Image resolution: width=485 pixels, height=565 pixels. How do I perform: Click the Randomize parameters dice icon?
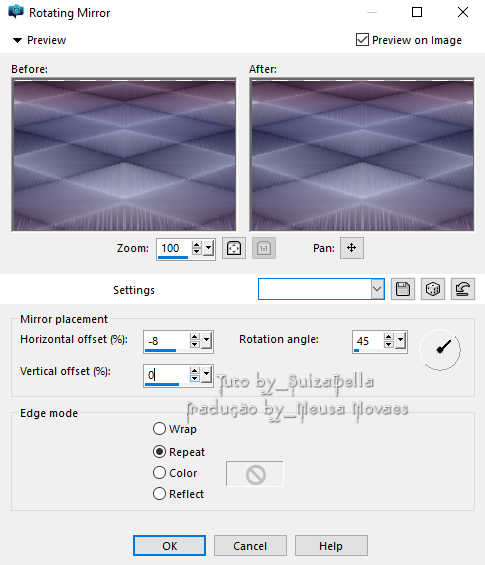[433, 289]
